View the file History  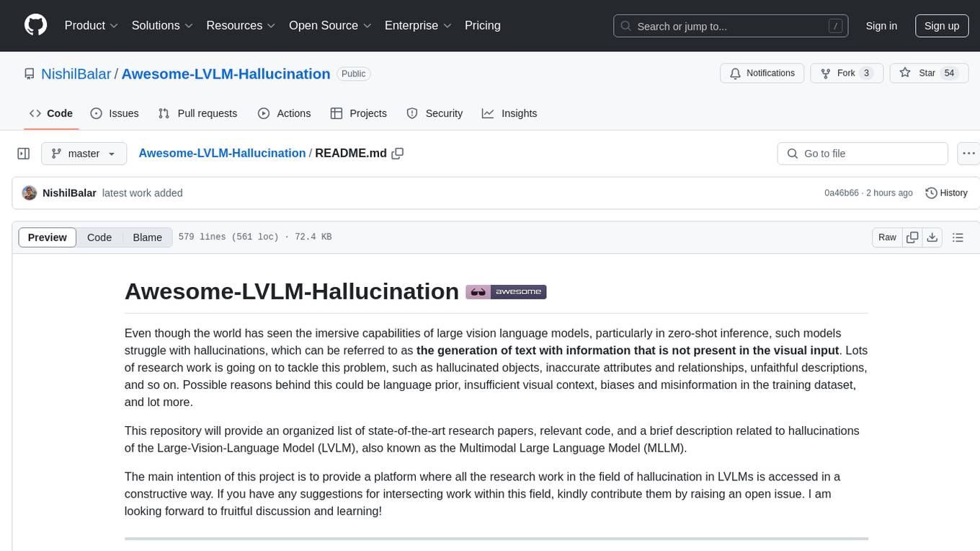[x=946, y=193]
